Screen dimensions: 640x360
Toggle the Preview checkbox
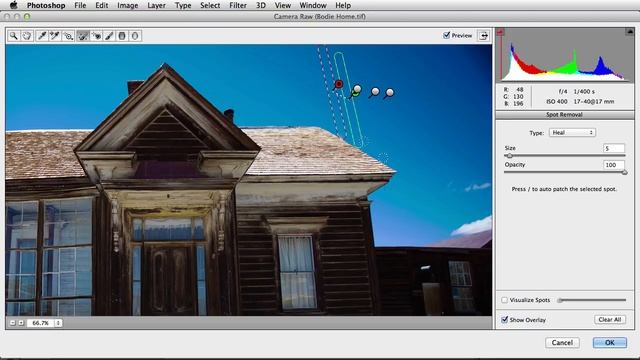click(447, 35)
